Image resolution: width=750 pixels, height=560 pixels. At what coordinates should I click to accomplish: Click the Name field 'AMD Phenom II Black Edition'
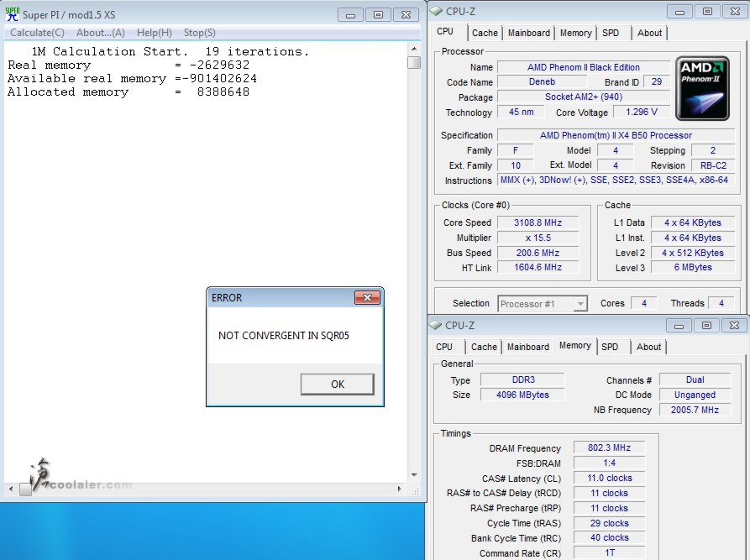pos(583,67)
